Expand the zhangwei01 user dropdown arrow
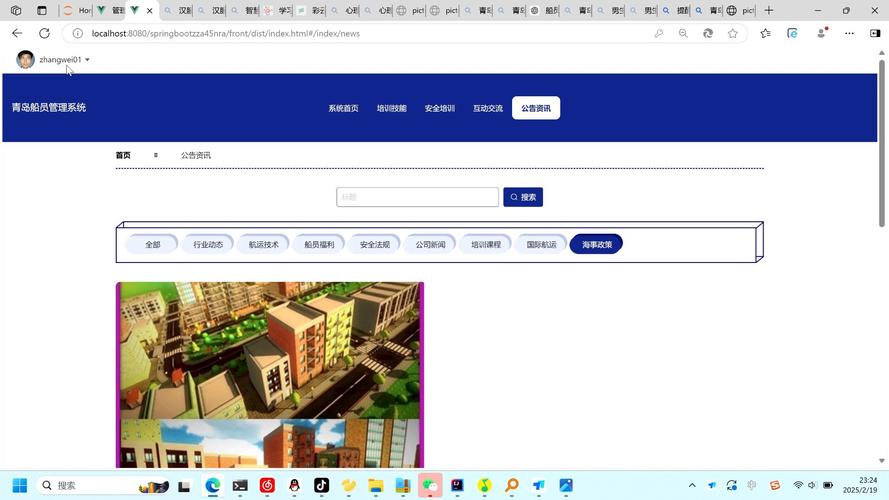889x500 pixels. [x=87, y=60]
